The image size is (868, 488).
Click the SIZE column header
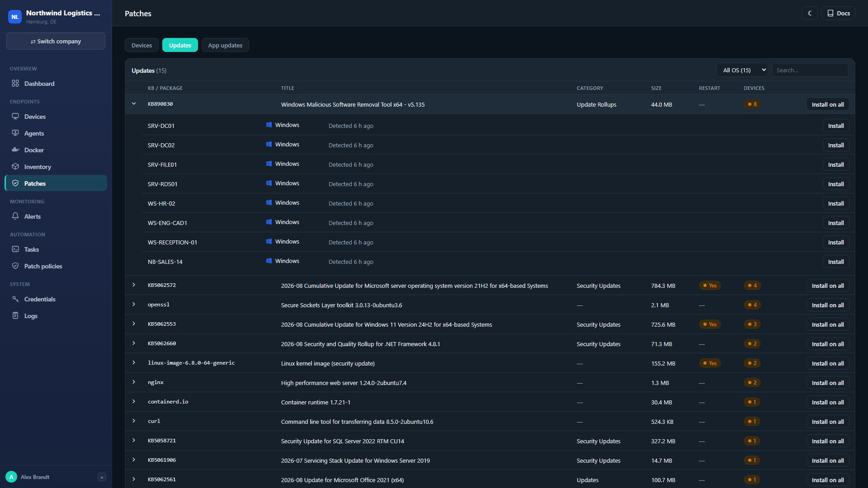(x=656, y=88)
